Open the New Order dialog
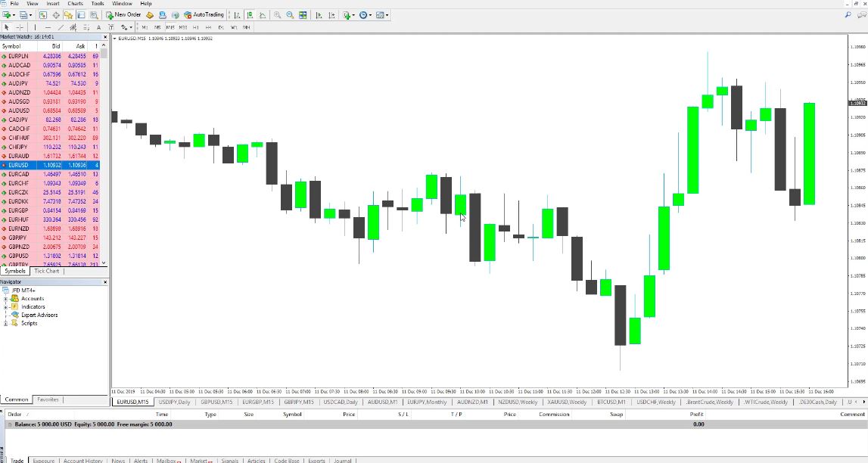The image size is (868, 463). (x=123, y=14)
